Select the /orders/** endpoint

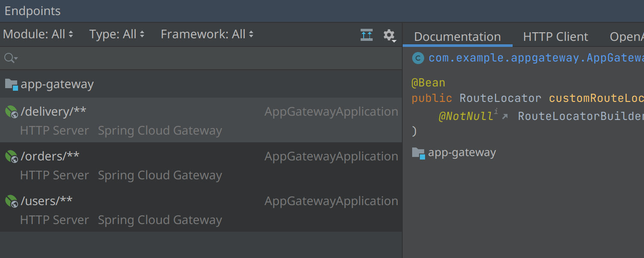[201, 165]
